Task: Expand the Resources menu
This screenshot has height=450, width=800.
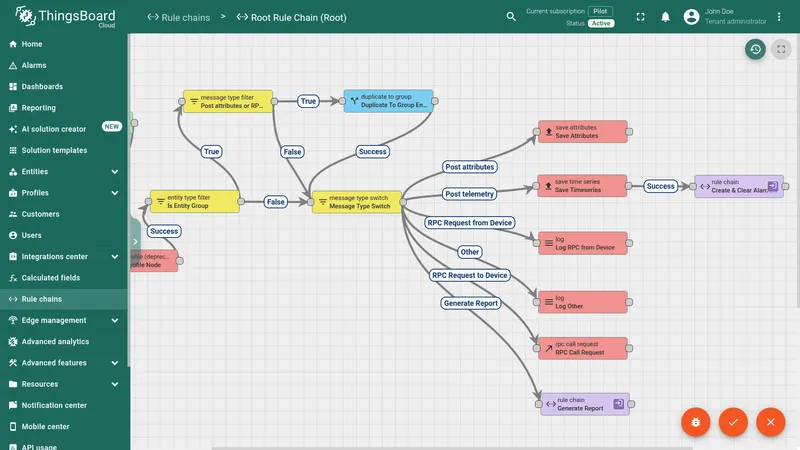Action: click(64, 384)
